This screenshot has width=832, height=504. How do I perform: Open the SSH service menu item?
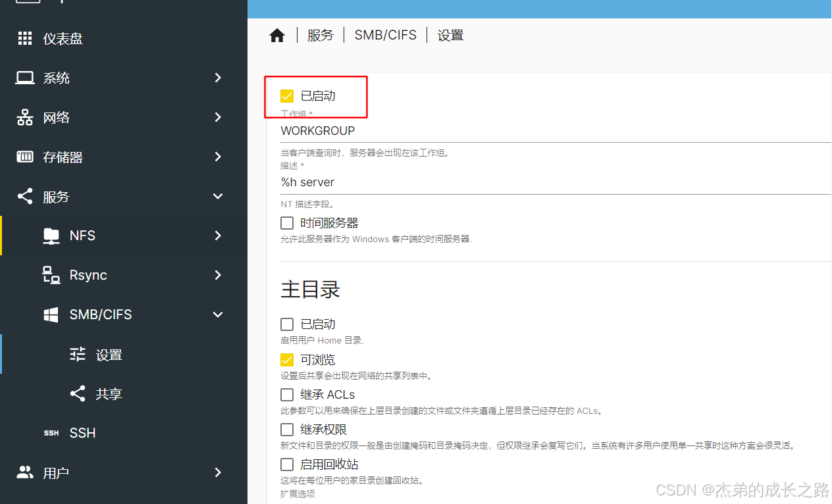pyautogui.click(x=124, y=433)
